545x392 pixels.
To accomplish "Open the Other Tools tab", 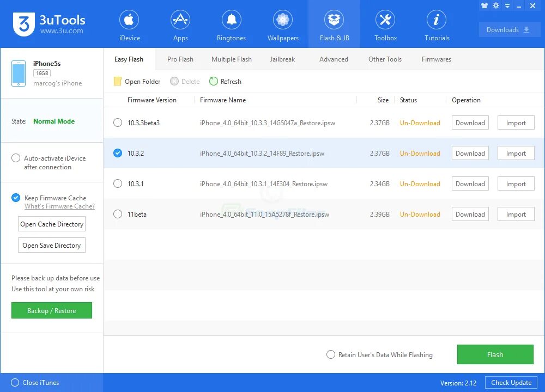I will point(385,59).
